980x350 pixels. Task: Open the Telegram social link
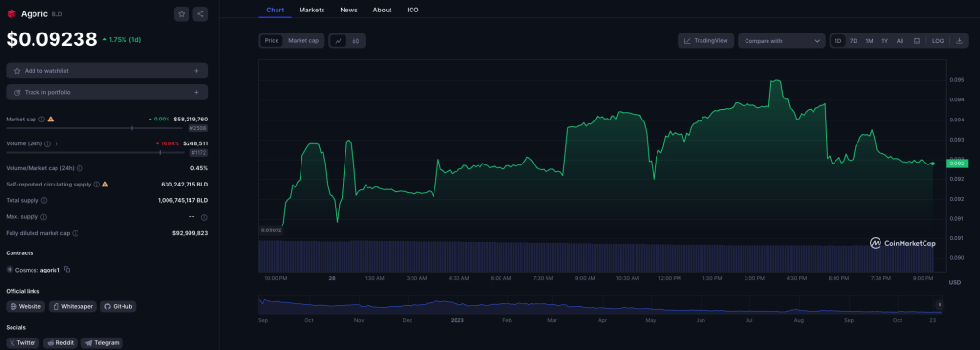[x=101, y=343]
